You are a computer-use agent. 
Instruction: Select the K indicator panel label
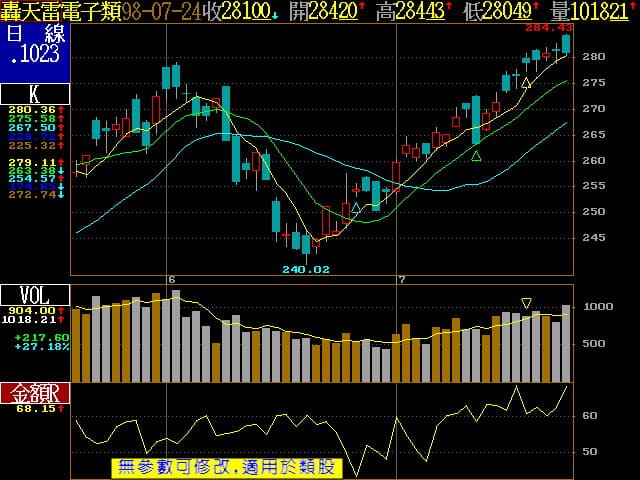click(x=35, y=94)
